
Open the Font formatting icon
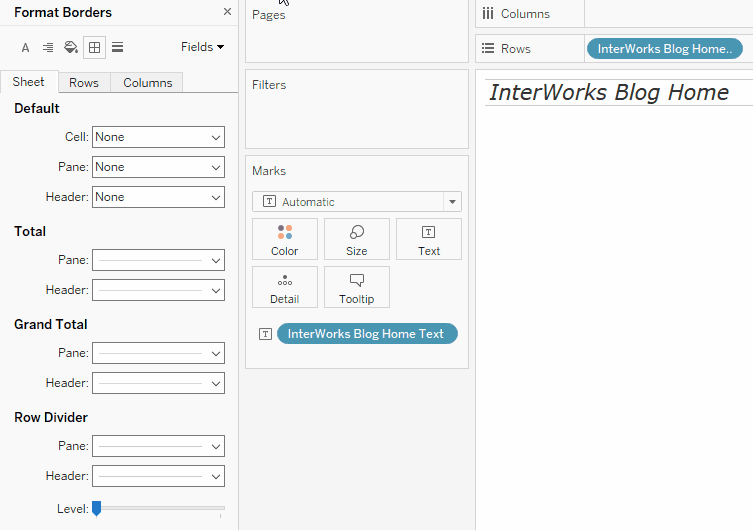pyautogui.click(x=26, y=47)
